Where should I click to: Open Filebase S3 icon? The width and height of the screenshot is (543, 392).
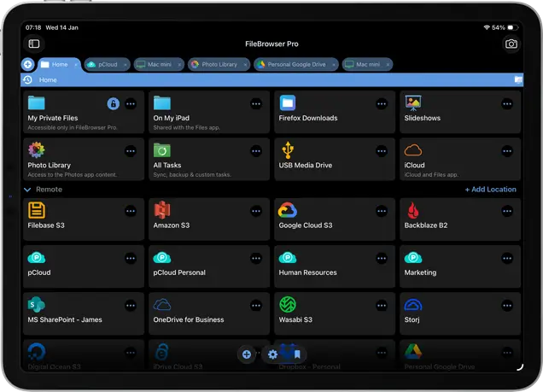tap(37, 210)
